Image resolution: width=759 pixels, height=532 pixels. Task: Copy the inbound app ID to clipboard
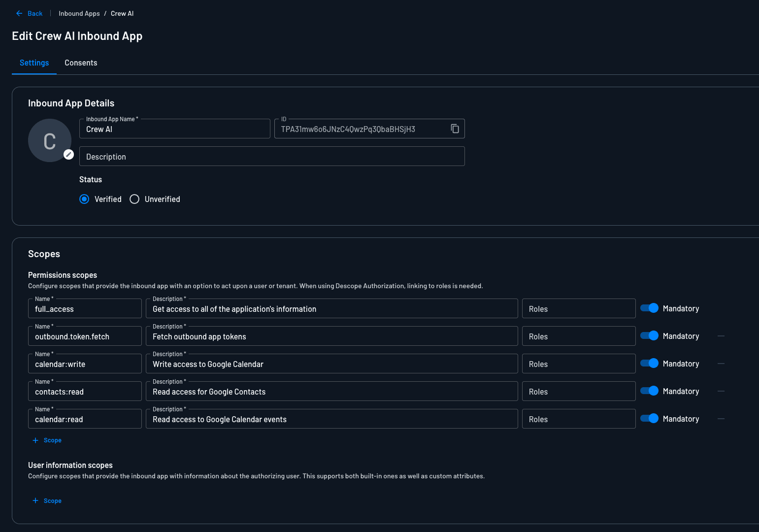pos(455,129)
